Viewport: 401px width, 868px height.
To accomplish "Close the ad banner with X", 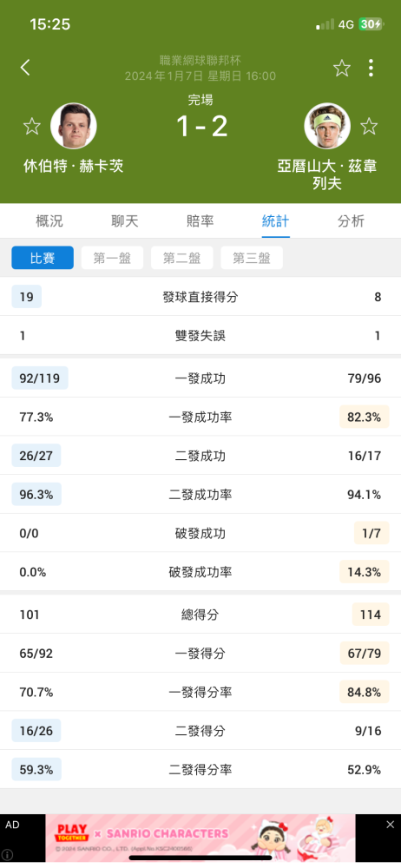I will click(x=390, y=825).
